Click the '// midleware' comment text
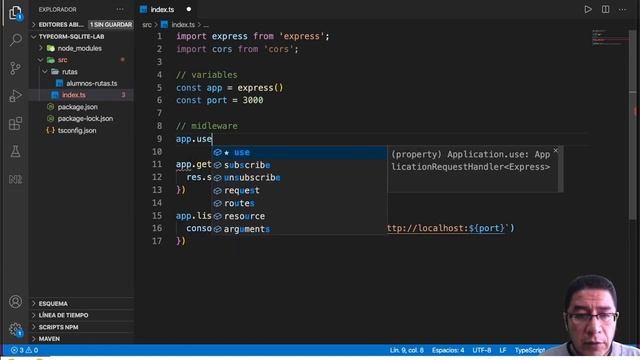 point(207,126)
